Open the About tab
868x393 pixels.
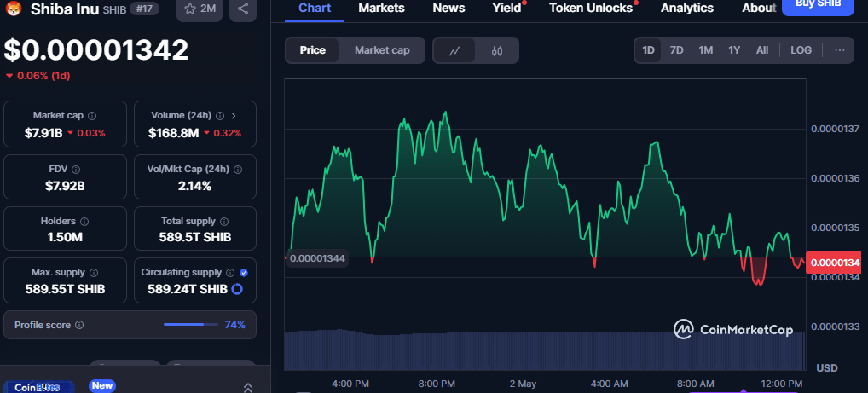(x=759, y=9)
